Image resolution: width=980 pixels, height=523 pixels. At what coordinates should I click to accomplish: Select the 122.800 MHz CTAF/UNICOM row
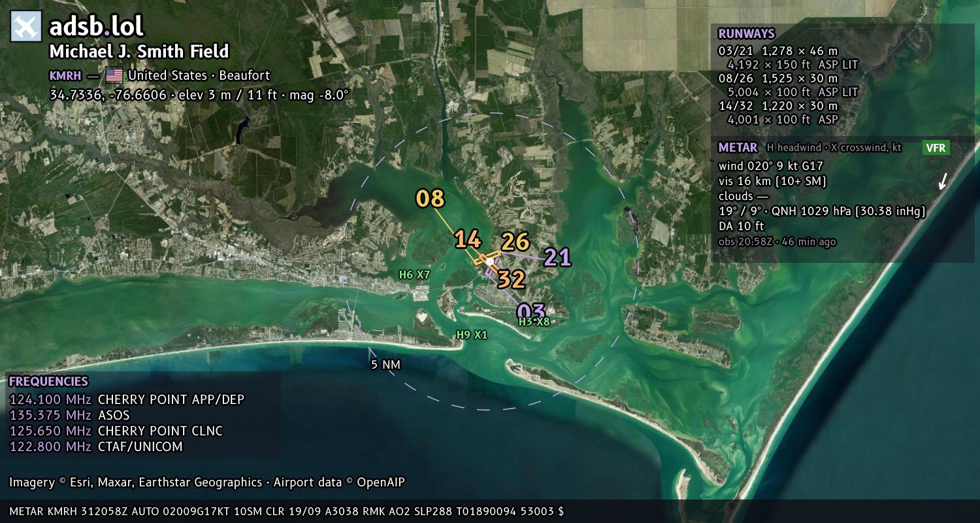point(96,447)
